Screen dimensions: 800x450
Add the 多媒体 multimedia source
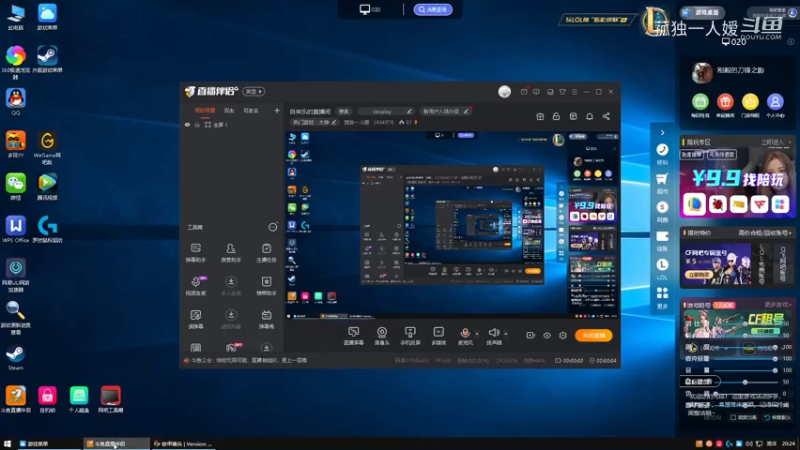tap(438, 336)
